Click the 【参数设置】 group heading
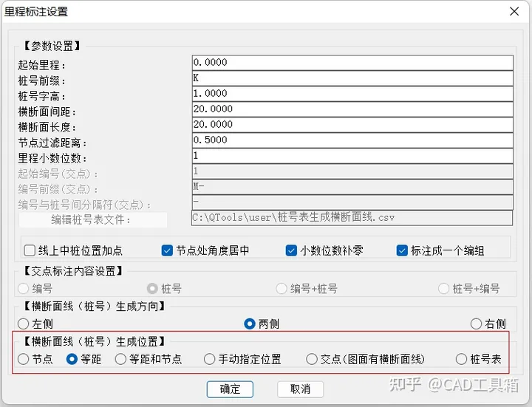Image resolution: width=532 pixels, height=407 pixels. (x=52, y=46)
